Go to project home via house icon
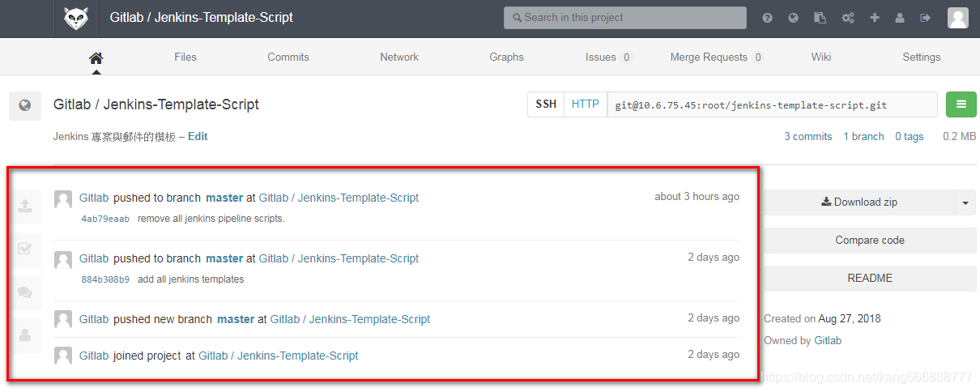The height and width of the screenshot is (392, 980). coord(96,58)
